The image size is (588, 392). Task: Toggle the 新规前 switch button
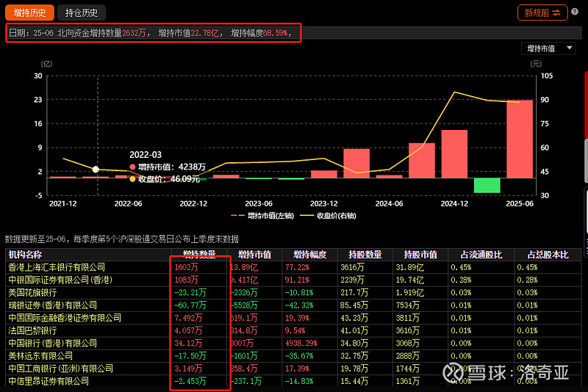(542, 12)
